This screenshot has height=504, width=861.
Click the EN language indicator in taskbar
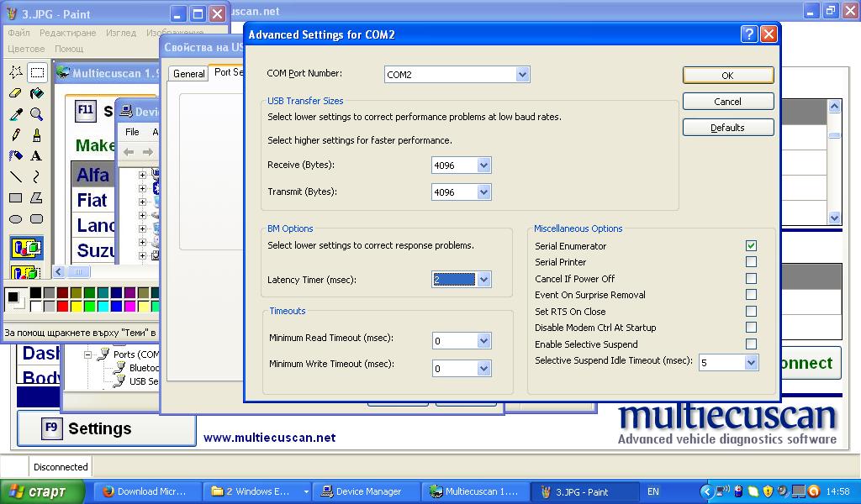(x=652, y=491)
